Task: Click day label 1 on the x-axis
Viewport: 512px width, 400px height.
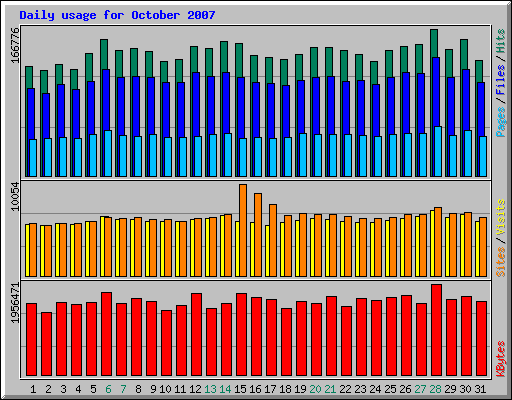Action: click(x=33, y=389)
